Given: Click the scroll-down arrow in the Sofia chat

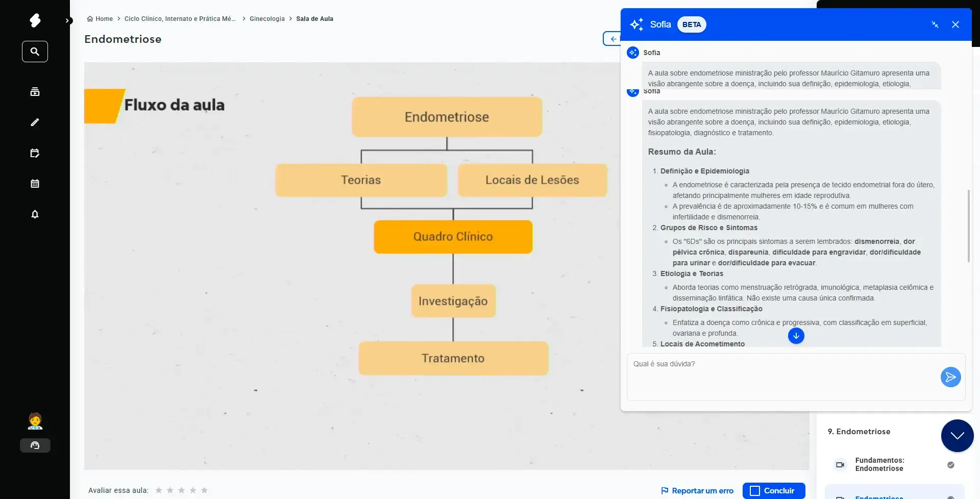Looking at the screenshot, I should 796,336.
